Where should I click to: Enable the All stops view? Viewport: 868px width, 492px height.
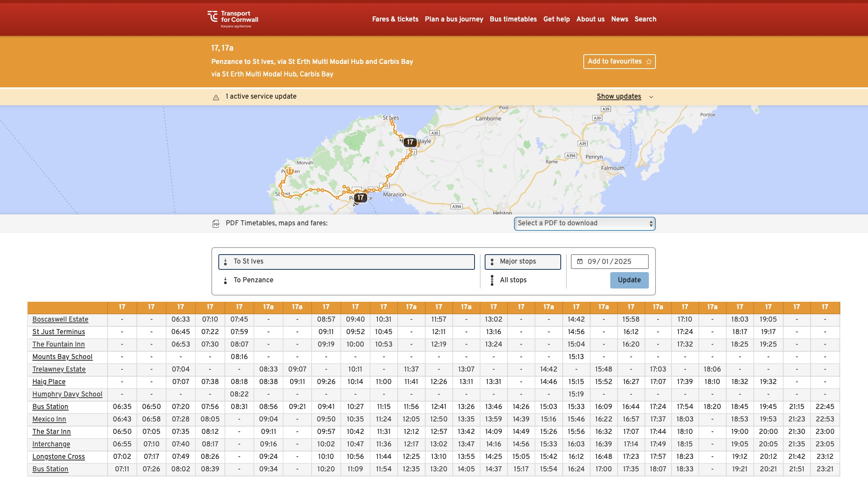(513, 280)
